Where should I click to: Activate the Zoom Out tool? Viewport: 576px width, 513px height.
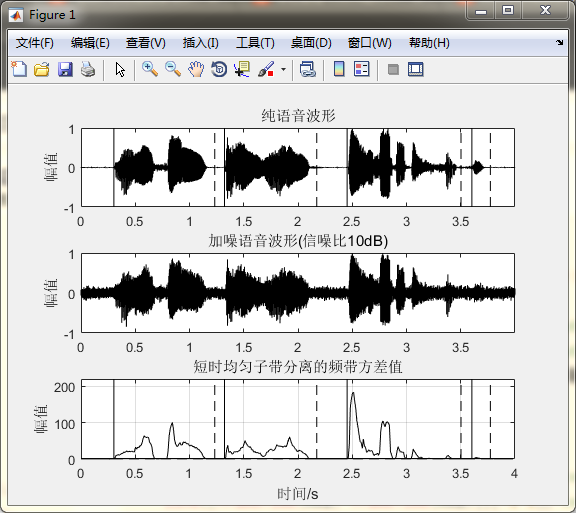173,69
